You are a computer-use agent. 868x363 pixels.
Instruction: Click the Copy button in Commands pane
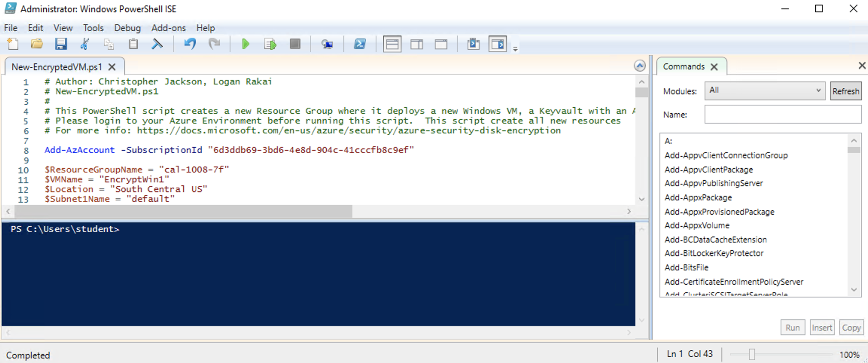point(851,328)
